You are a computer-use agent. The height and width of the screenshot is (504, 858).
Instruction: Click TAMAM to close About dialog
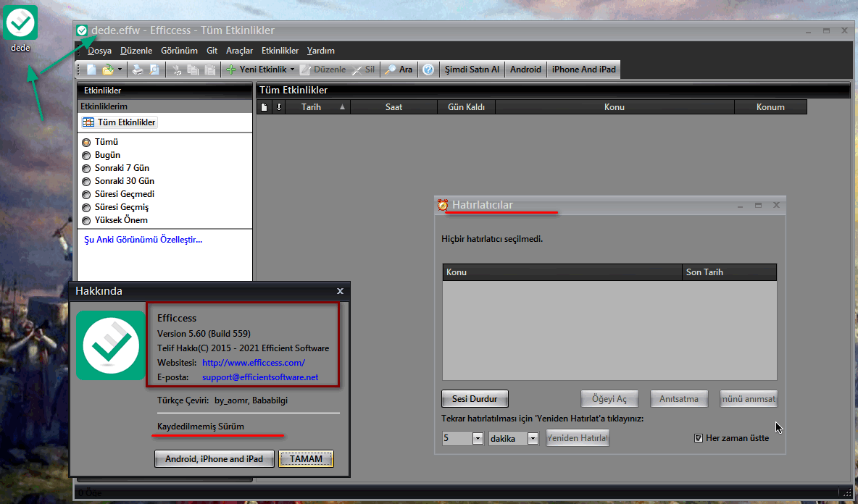click(306, 459)
